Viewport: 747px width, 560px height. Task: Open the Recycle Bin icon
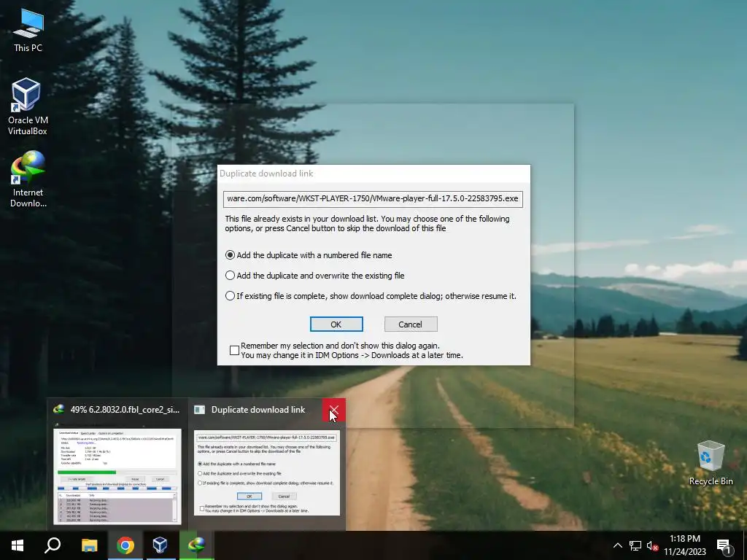click(x=711, y=463)
